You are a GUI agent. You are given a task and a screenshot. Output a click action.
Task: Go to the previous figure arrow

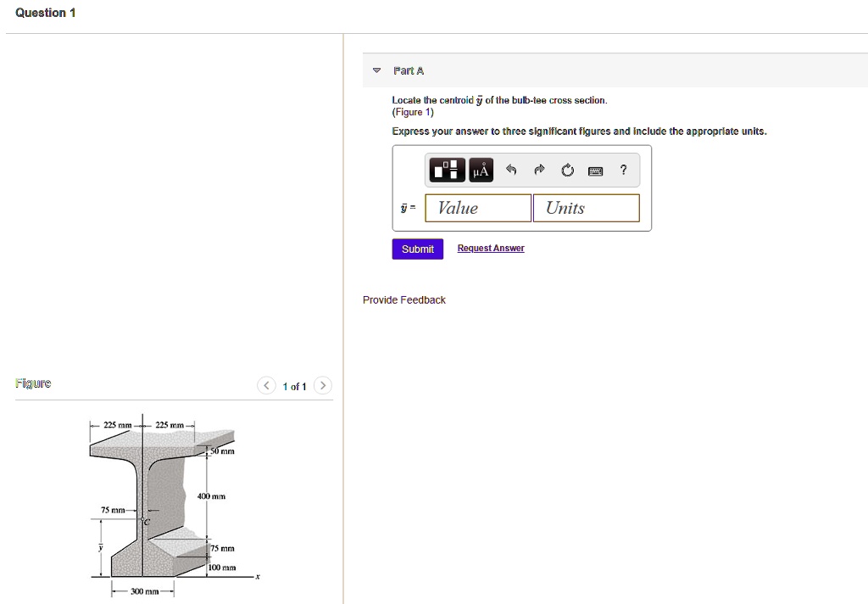[266, 386]
